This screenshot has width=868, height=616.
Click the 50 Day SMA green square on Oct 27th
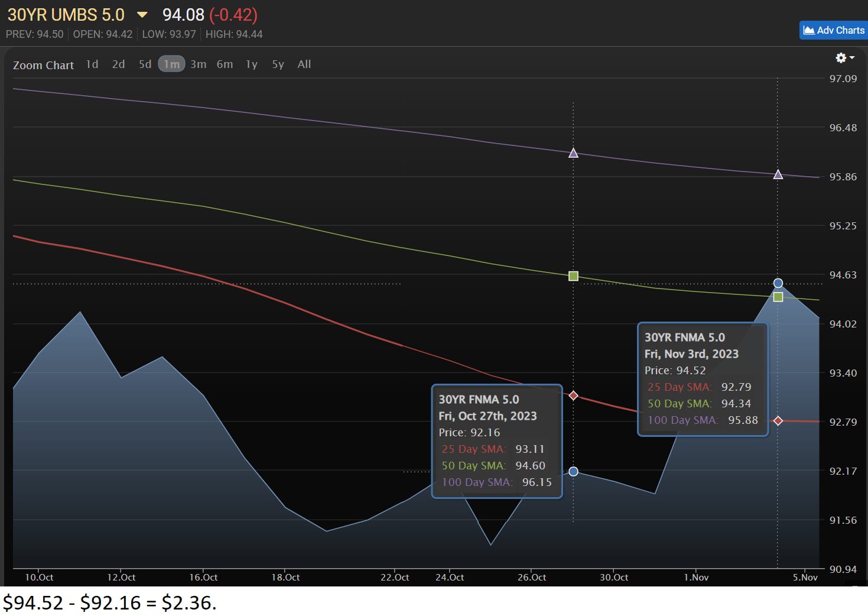coord(573,276)
